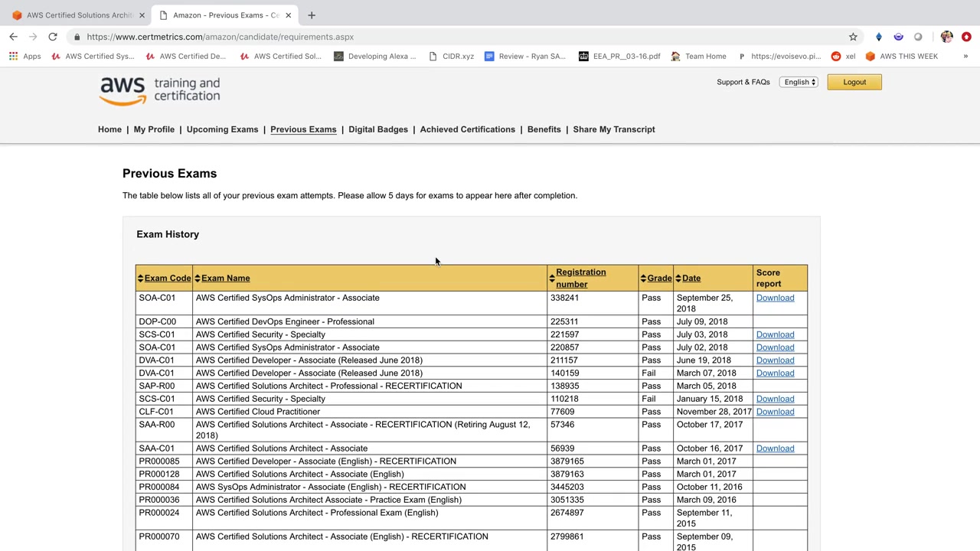Viewport: 980px width, 551px height.
Task: Open the AWS THIS WEEK bookmark
Action: click(x=901, y=56)
